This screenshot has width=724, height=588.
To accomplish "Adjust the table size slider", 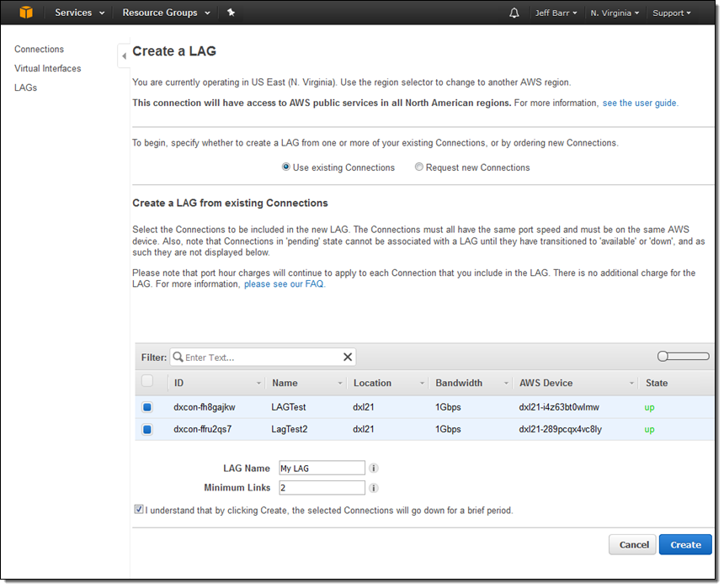I will [663, 357].
